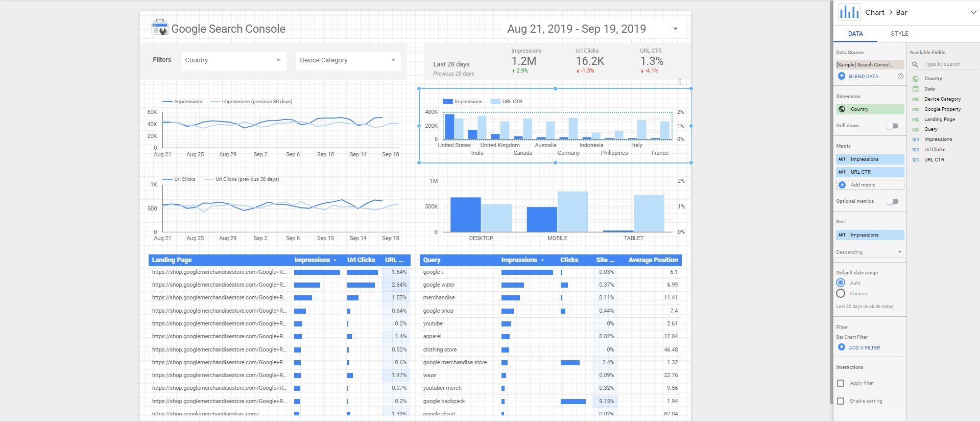
Task: Click the ADD A FILTER button
Action: [x=865, y=348]
